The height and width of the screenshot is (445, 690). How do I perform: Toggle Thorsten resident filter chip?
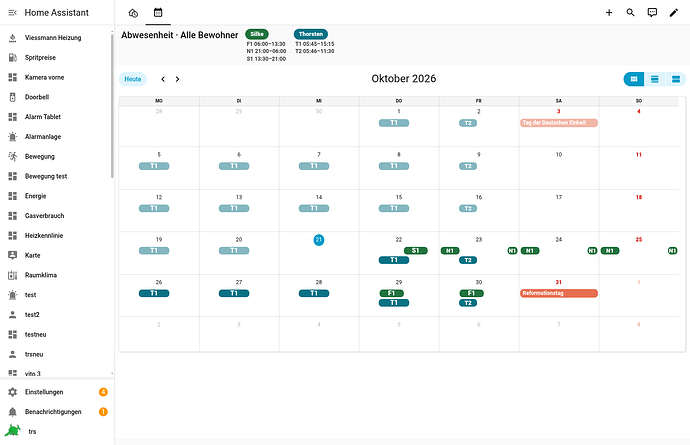311,34
